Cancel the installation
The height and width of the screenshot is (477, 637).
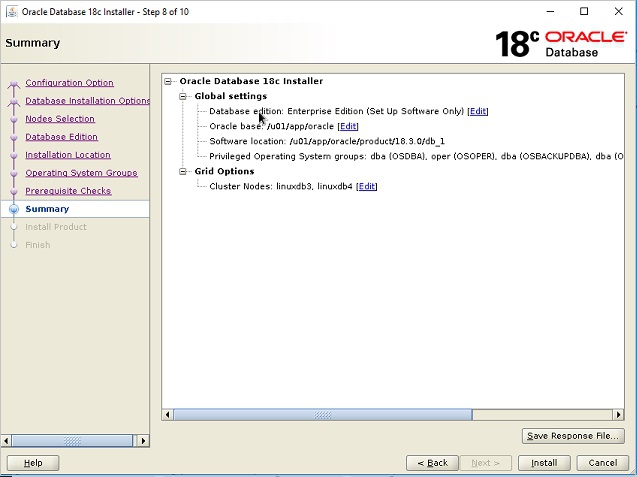pyautogui.click(x=602, y=463)
